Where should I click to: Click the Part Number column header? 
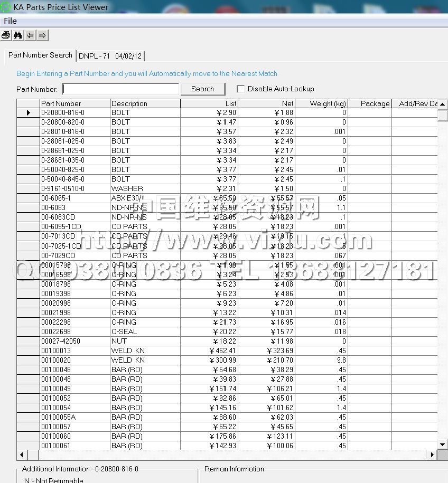pos(74,103)
